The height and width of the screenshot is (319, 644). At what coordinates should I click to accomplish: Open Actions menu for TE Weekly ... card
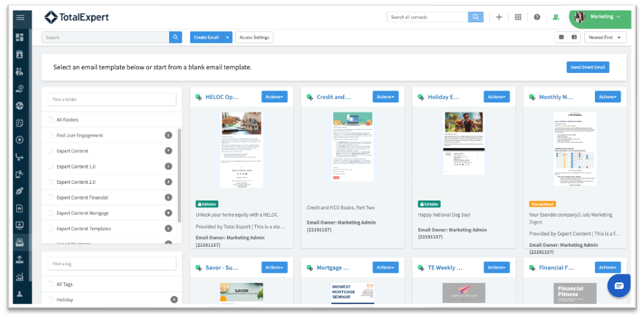tap(497, 268)
